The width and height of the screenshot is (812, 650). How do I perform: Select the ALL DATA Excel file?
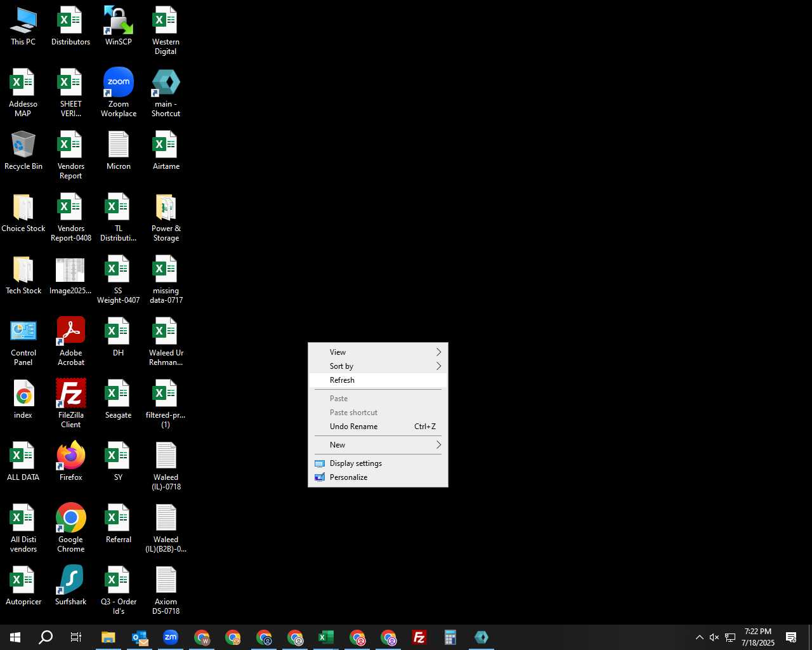[23, 462]
